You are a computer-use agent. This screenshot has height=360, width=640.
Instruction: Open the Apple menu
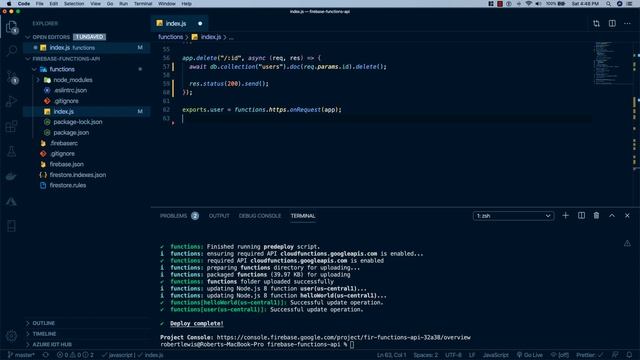9,4
